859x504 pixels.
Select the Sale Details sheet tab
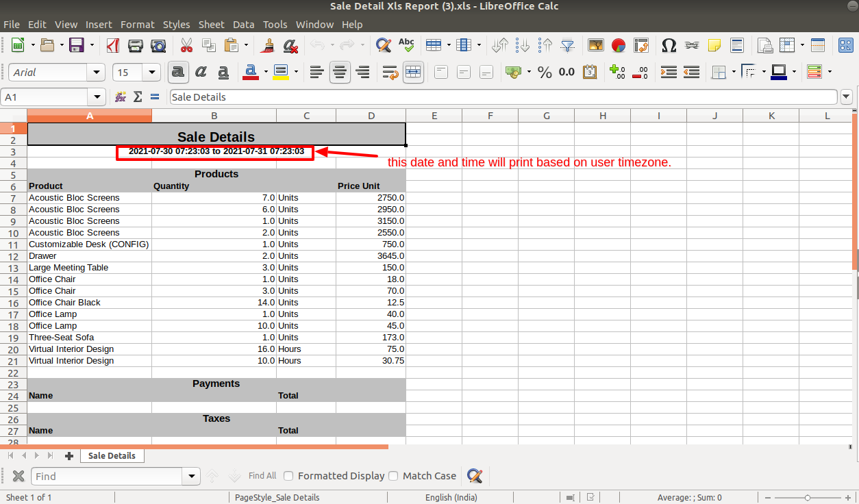coord(112,455)
